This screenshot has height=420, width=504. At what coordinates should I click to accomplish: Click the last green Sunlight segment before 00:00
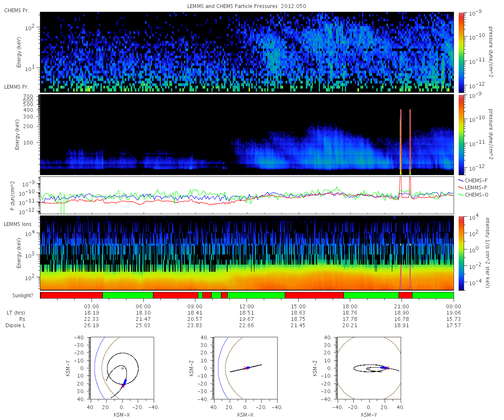click(433, 295)
